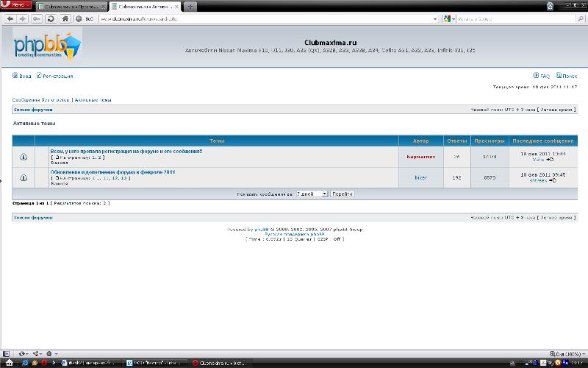Click the browser Back arrow button

click(x=8, y=18)
